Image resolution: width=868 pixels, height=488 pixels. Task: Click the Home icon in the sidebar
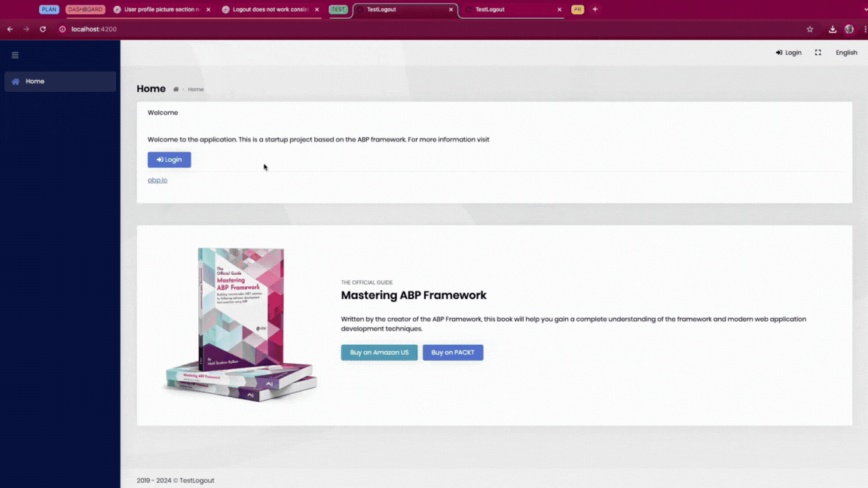pyautogui.click(x=16, y=81)
